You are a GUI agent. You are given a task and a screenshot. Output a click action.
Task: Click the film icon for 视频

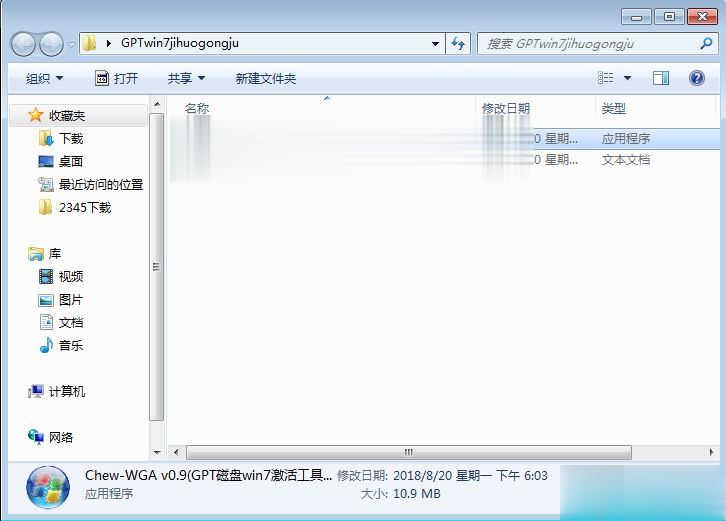46,277
